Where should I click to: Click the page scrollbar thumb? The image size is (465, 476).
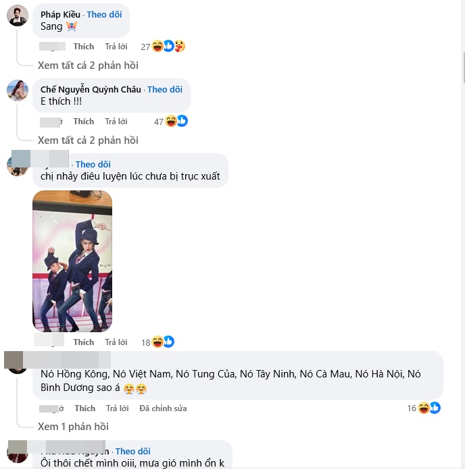click(464, 68)
